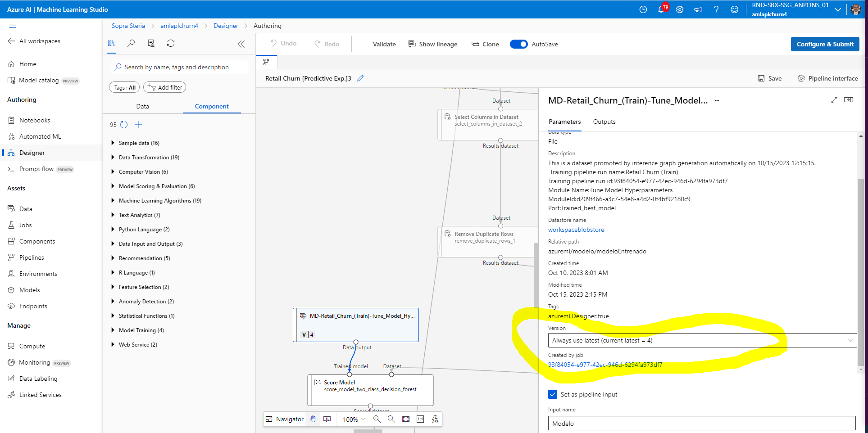
Task: Open notifications bell showing 79 alerts
Action: tap(661, 9)
